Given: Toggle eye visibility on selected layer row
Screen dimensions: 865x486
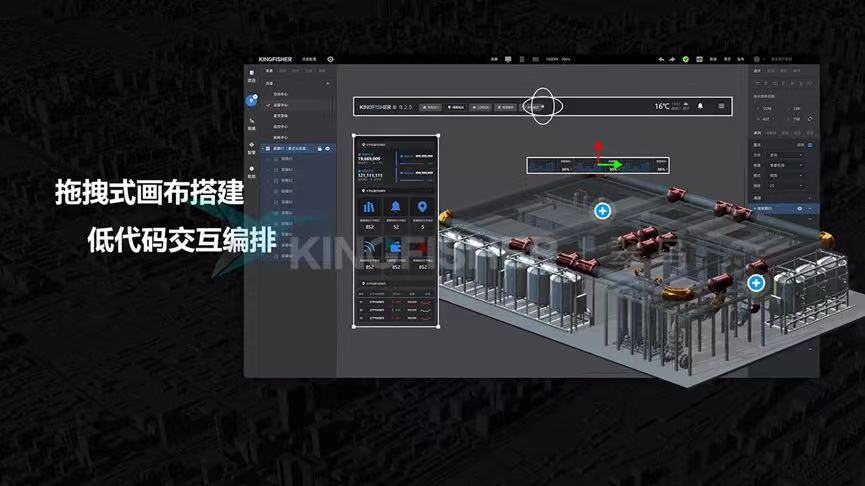Looking at the screenshot, I should 328,148.
